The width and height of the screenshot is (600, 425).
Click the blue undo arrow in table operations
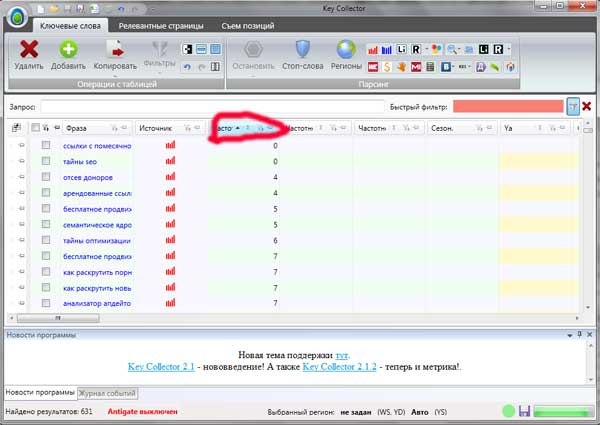187,67
